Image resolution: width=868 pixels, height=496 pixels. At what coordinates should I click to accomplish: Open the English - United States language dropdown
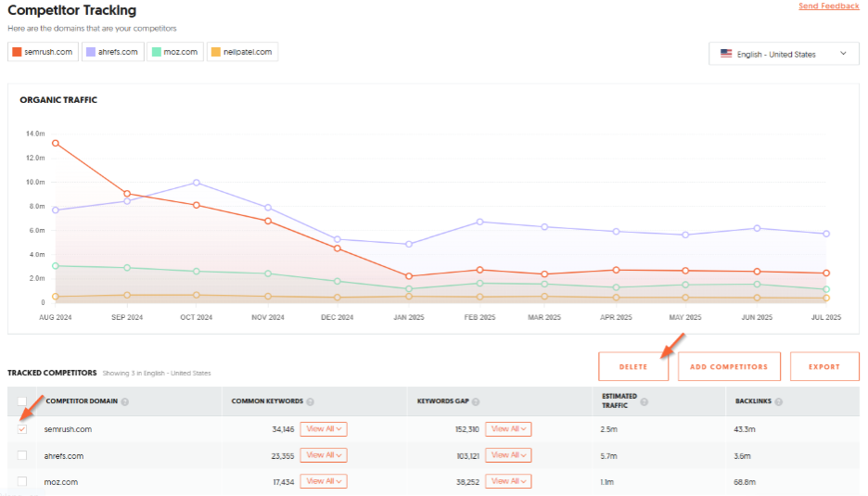point(784,54)
